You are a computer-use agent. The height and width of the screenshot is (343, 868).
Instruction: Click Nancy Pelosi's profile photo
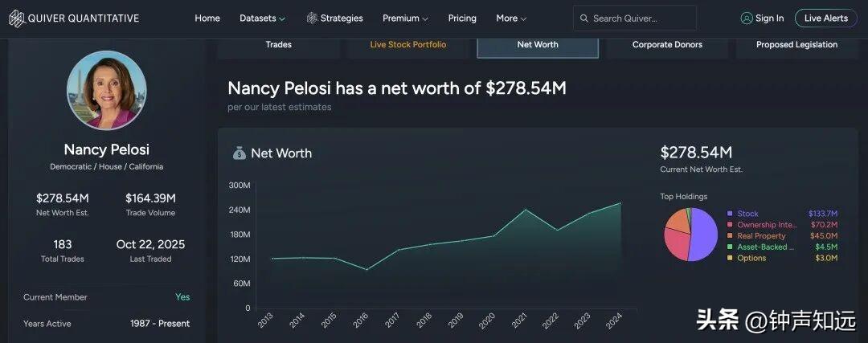(x=107, y=90)
